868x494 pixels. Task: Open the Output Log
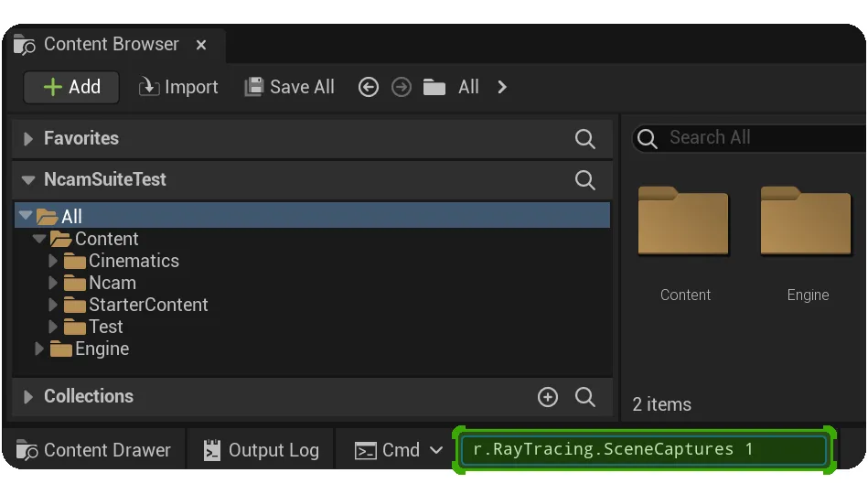[x=261, y=450]
